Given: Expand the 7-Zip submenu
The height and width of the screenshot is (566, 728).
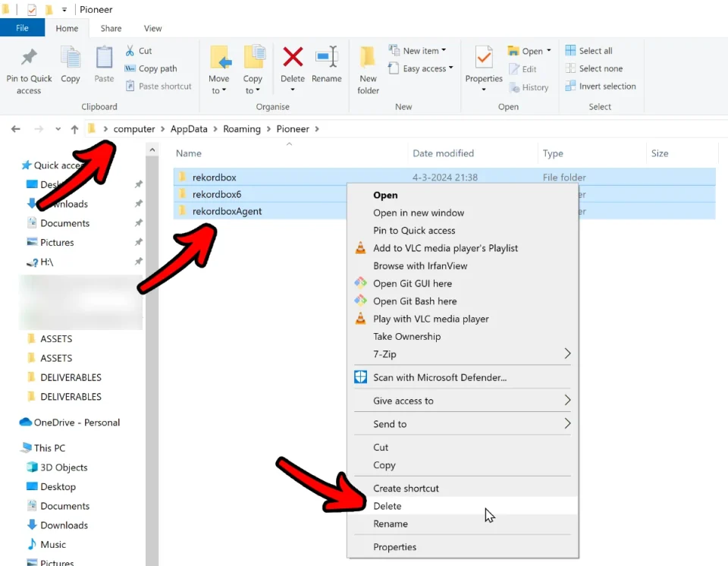Looking at the screenshot, I should [x=463, y=354].
